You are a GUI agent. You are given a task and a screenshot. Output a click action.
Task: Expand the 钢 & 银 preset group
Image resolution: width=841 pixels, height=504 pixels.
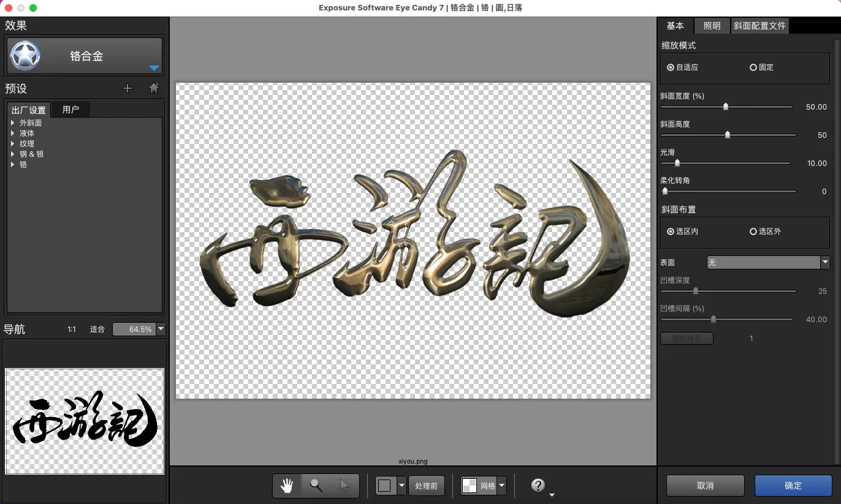point(12,154)
